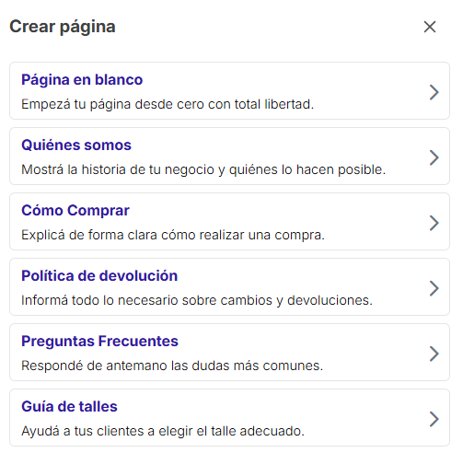The height and width of the screenshot is (476, 463).
Task: Click 'Informá todo lo necesario' description
Action: click(x=197, y=300)
